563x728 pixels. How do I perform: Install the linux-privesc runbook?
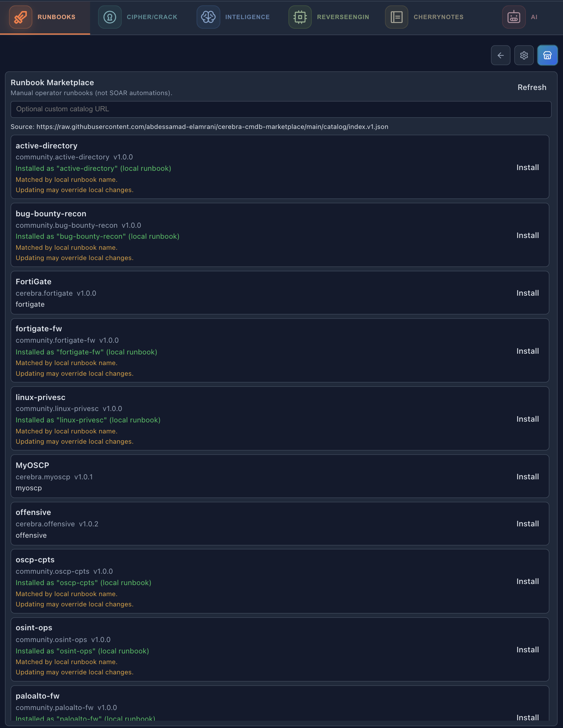coord(527,419)
